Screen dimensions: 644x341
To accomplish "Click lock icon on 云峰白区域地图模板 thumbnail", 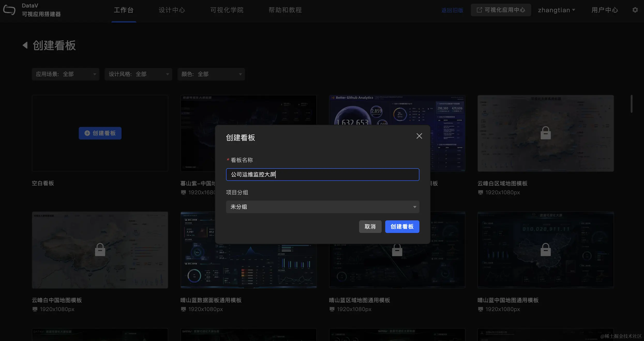I will coord(545,133).
